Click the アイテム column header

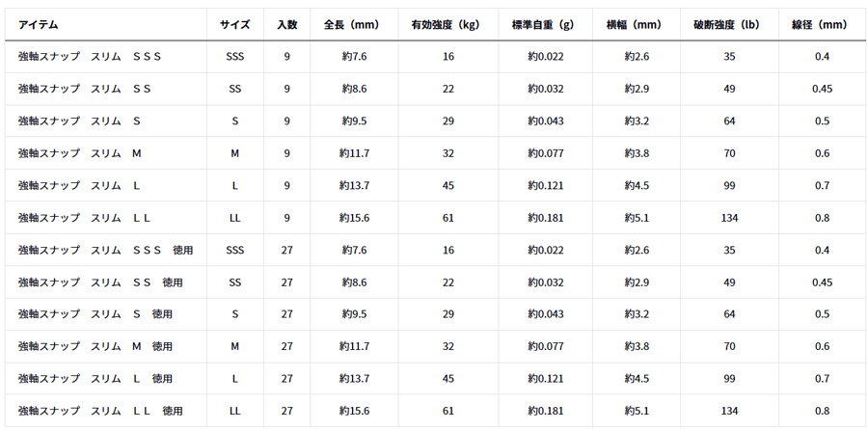(x=39, y=25)
